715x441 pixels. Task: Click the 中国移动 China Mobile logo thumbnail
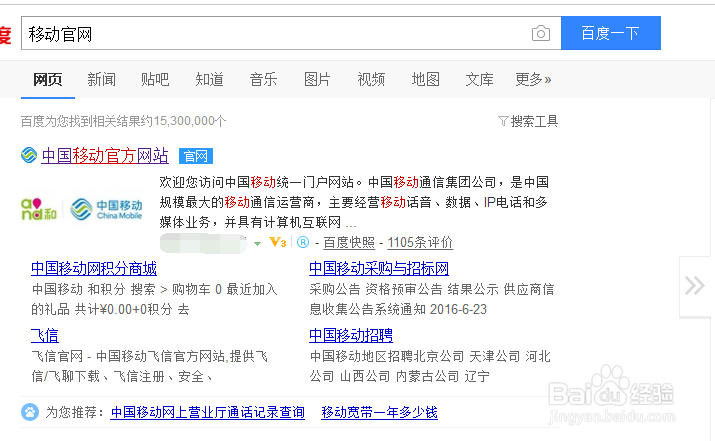(82, 209)
